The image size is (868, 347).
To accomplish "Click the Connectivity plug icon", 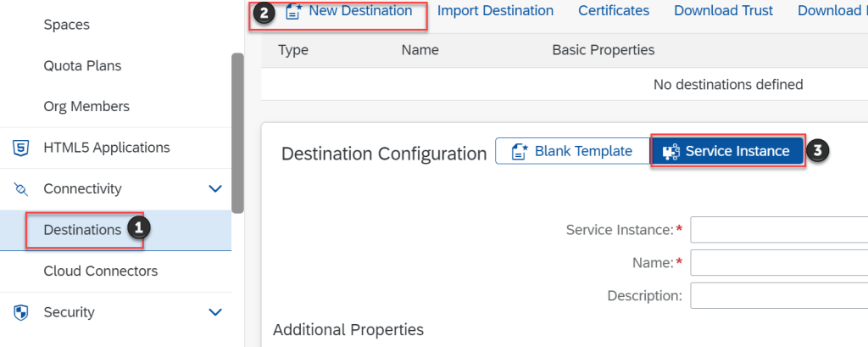I will pos(21,188).
